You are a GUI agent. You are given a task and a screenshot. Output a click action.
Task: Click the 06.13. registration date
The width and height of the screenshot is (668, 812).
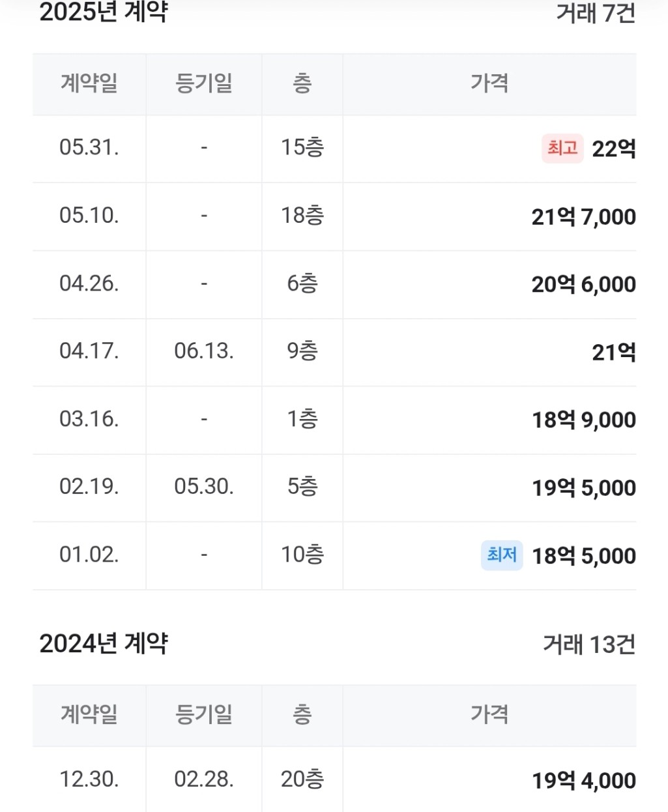point(204,351)
